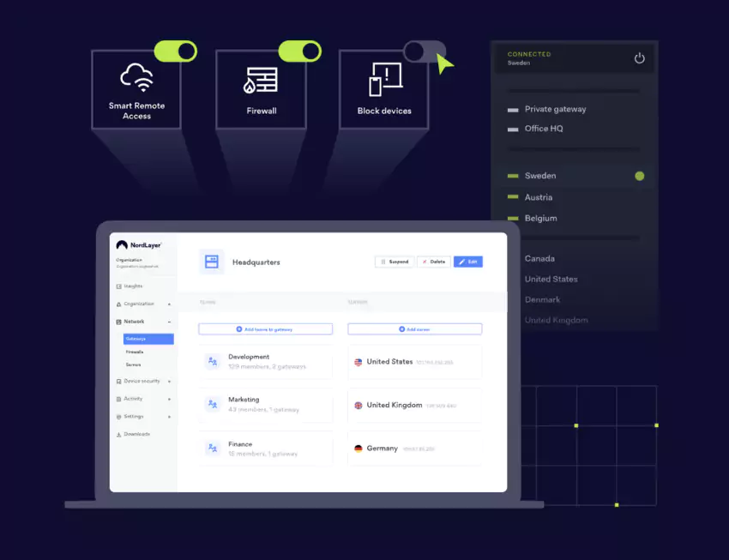This screenshot has width=729, height=560.
Task: Click the green status dot beside Sweden
Action: click(639, 176)
